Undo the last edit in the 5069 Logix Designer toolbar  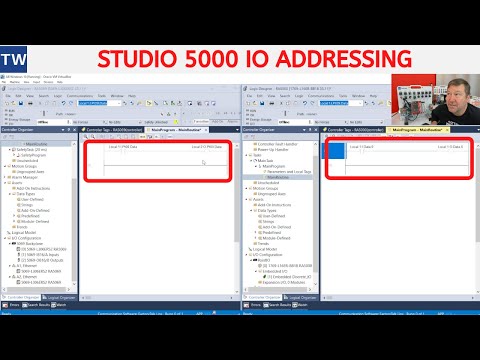63,103
